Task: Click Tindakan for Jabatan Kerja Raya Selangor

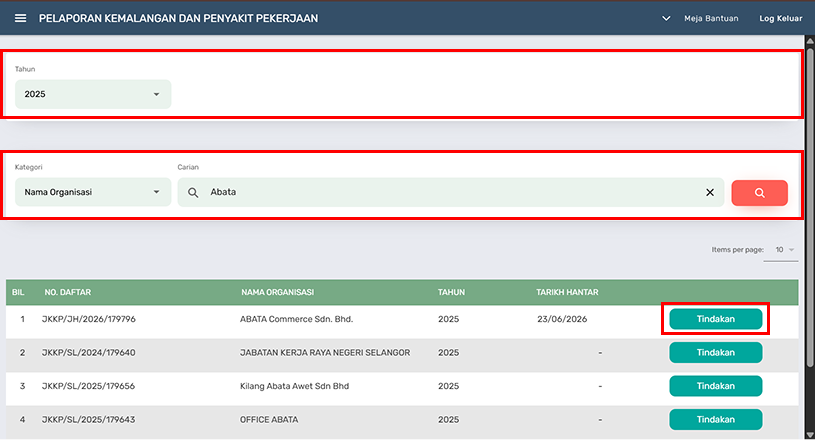Action: [715, 353]
